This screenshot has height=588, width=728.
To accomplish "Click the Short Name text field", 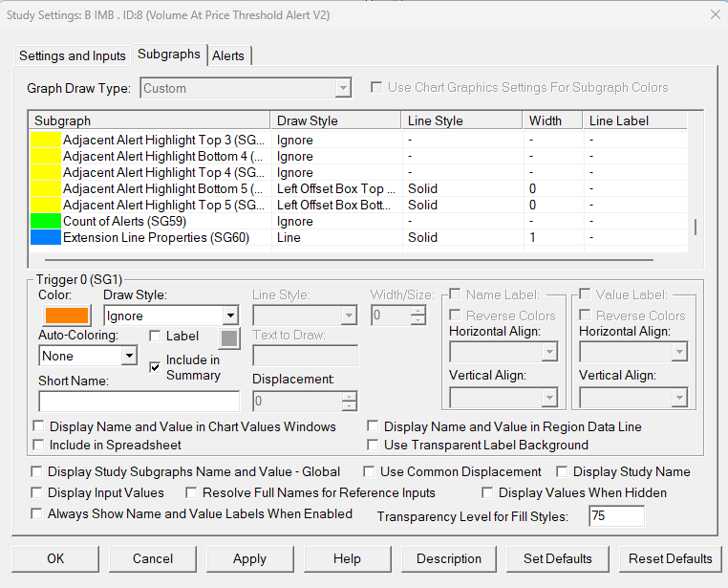I will click(x=139, y=401).
